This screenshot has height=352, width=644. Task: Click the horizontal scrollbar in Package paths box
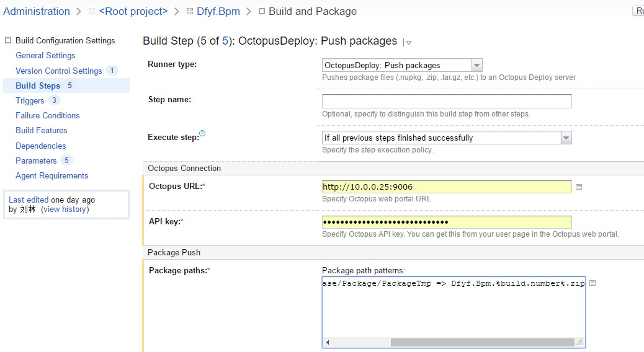pos(453,342)
